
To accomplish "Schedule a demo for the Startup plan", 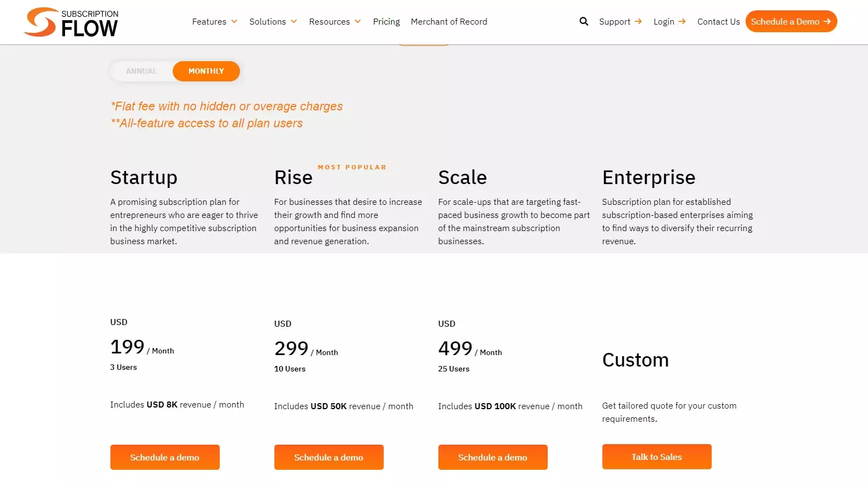I will click(x=165, y=457).
